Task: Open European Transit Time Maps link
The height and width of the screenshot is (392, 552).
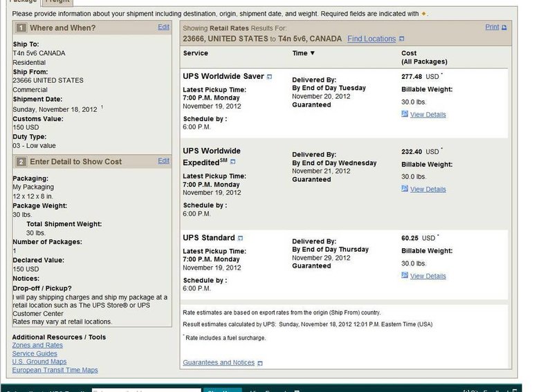Action: click(55, 370)
